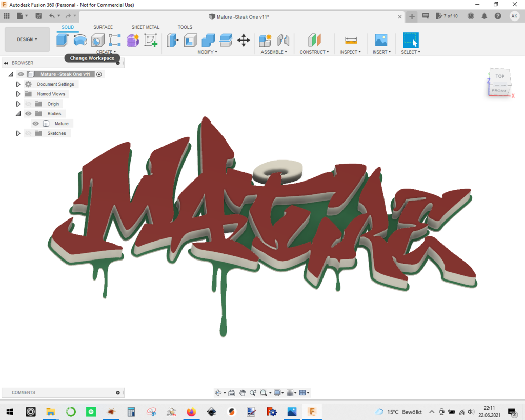Select the Orbit navigation tool
Screen dimensions: 525x420
pyautogui.click(x=218, y=393)
